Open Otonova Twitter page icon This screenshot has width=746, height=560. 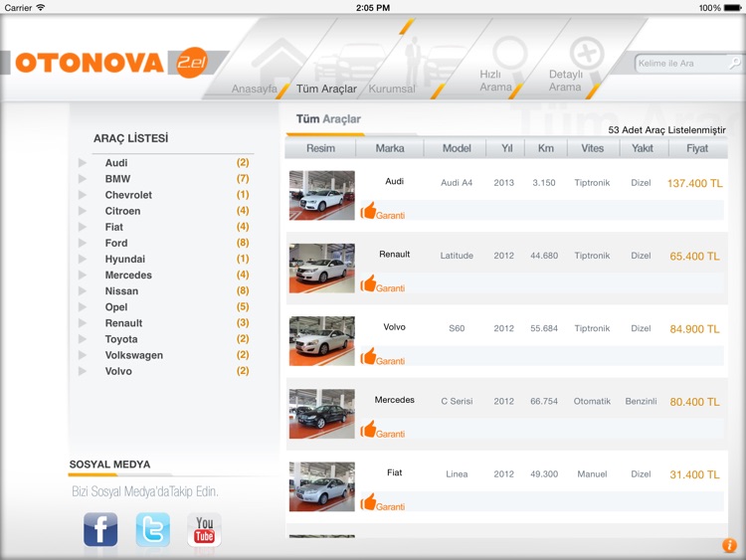pos(153,529)
